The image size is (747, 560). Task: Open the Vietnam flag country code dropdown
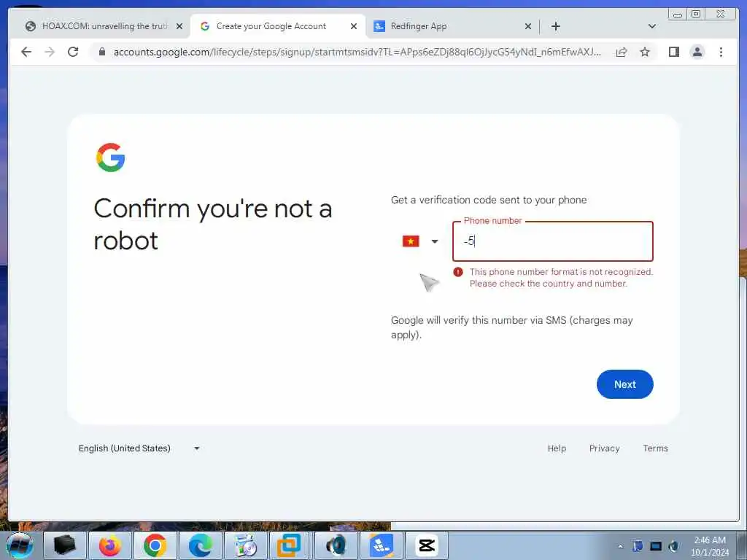pos(419,241)
